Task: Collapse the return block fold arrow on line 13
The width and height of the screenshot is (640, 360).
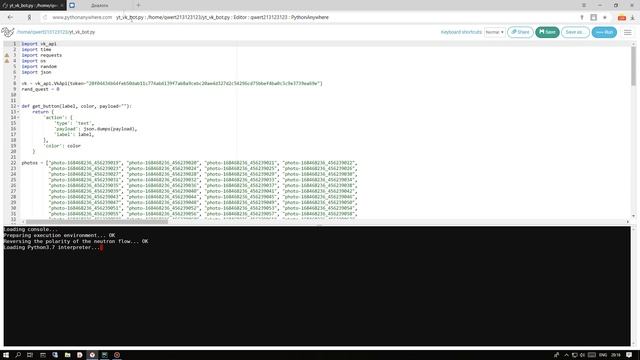Action: (x=18, y=112)
